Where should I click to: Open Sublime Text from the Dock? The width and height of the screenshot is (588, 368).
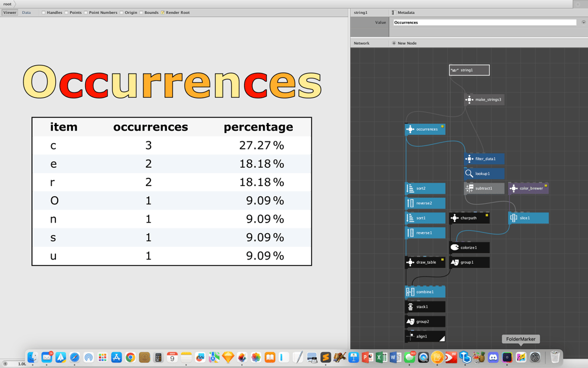(x=326, y=357)
